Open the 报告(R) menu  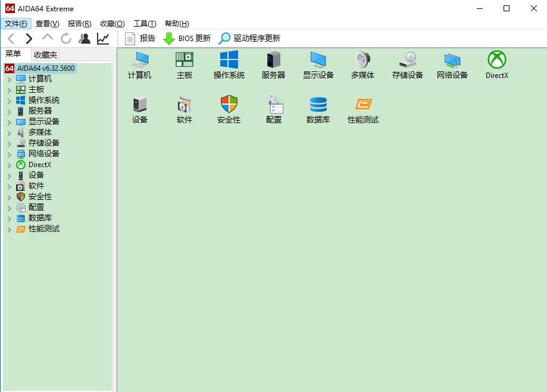80,24
